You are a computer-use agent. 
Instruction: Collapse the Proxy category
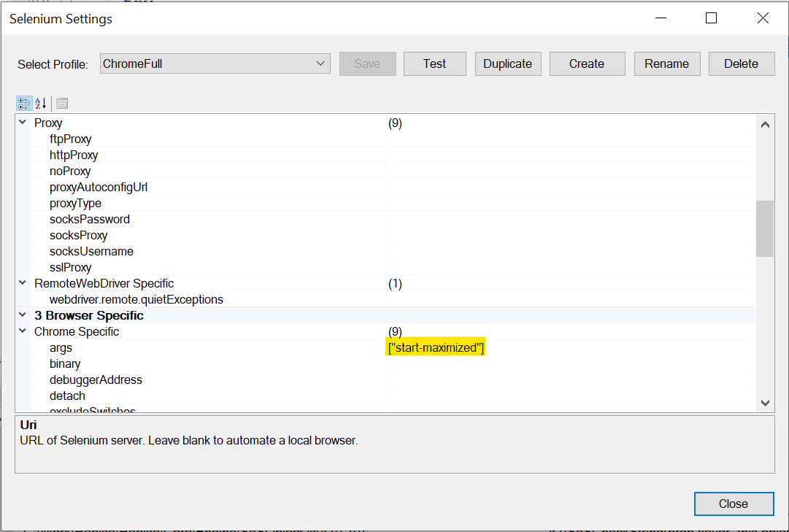23,123
